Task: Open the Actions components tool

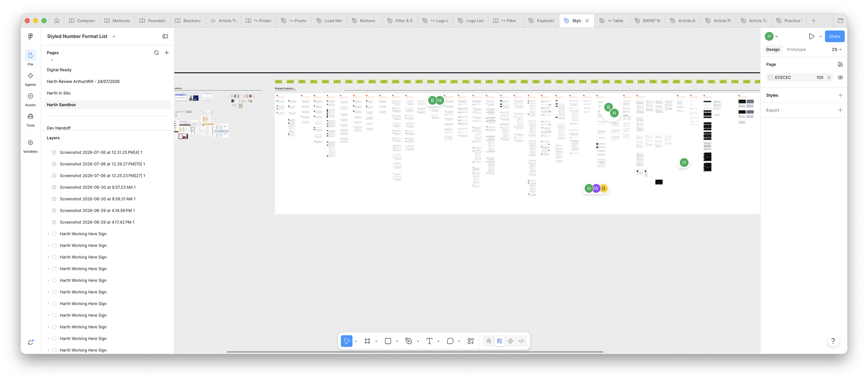Action: [471, 341]
